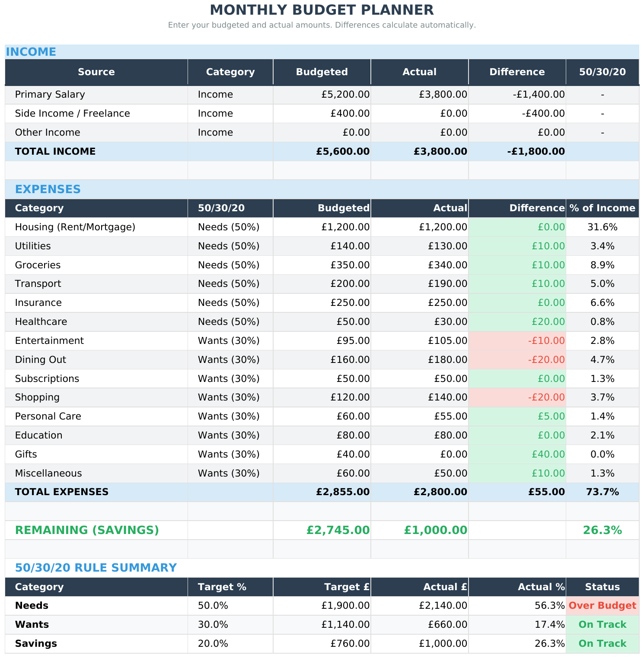Click Utilities budgeted £140.00 cell

click(322, 246)
